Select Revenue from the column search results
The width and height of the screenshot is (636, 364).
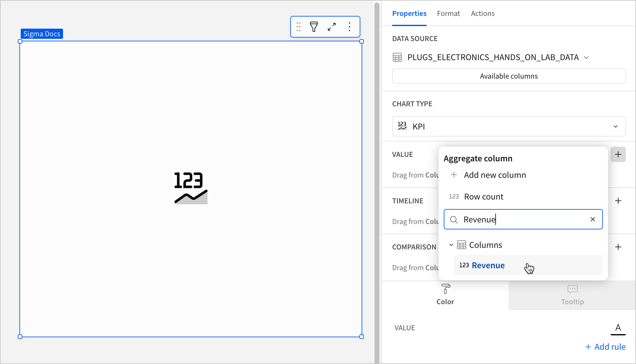pyautogui.click(x=488, y=265)
